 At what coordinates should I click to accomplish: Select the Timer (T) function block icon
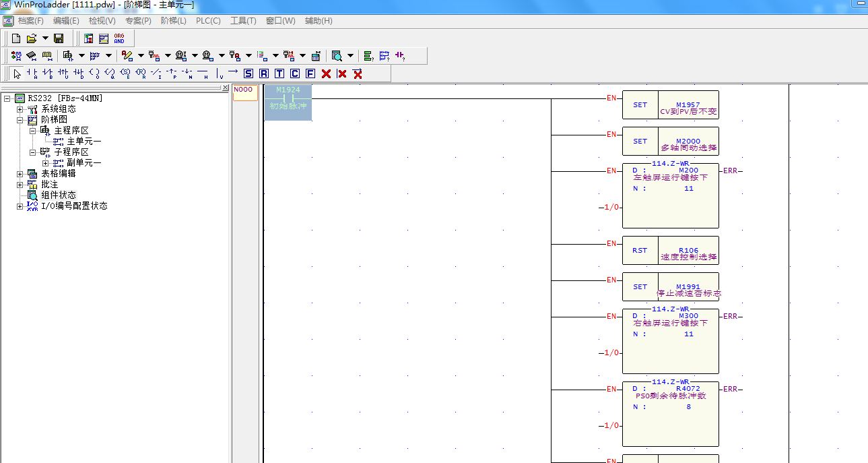click(x=279, y=73)
